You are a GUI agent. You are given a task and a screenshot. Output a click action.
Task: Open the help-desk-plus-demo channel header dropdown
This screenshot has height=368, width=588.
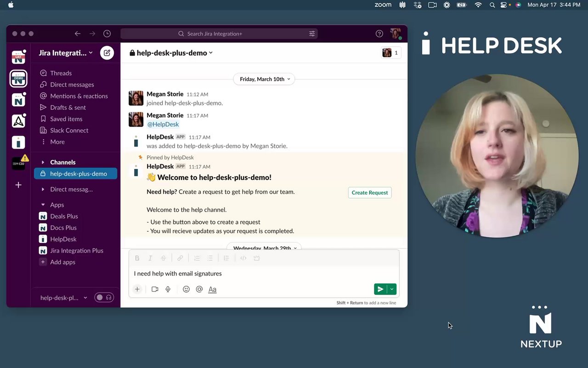click(171, 53)
